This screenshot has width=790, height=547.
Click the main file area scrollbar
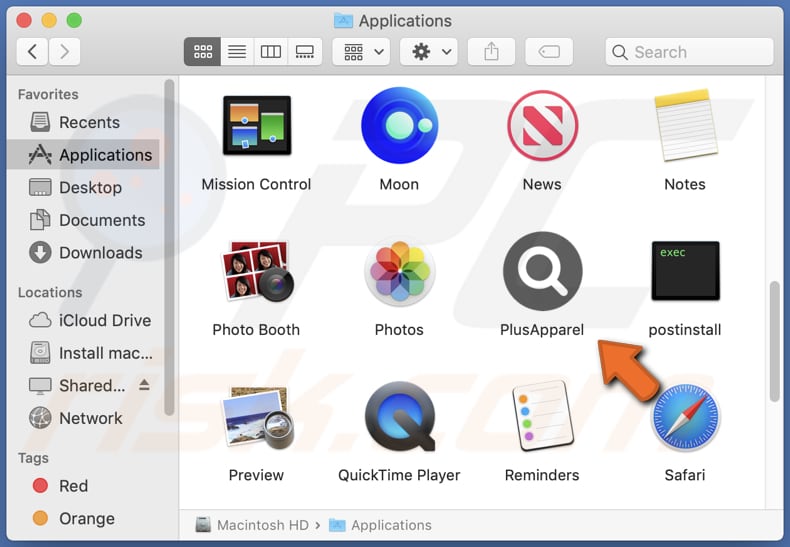coord(774,342)
